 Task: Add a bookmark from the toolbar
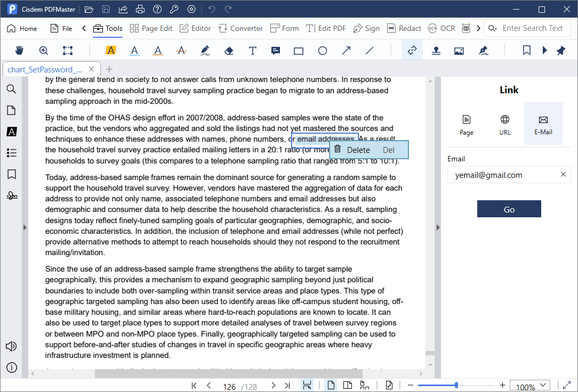[x=527, y=51]
